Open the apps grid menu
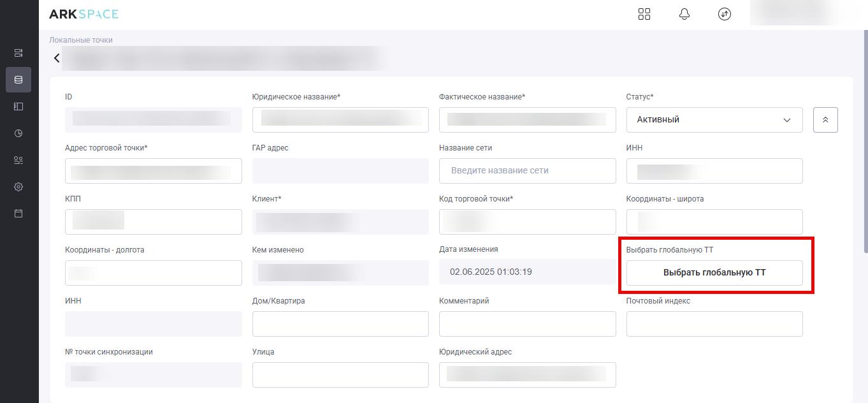The width and height of the screenshot is (868, 403). [x=644, y=14]
